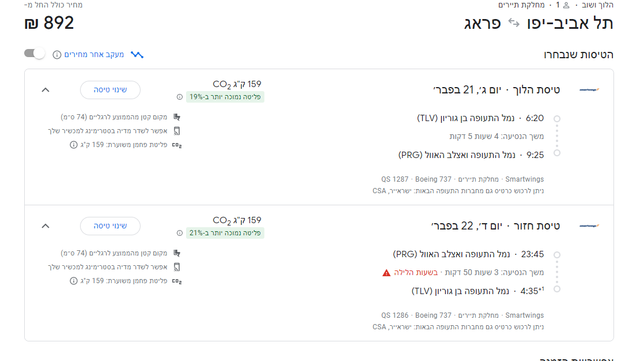
Task: Click the streaming media icon in outbound flight
Action: coord(177,131)
